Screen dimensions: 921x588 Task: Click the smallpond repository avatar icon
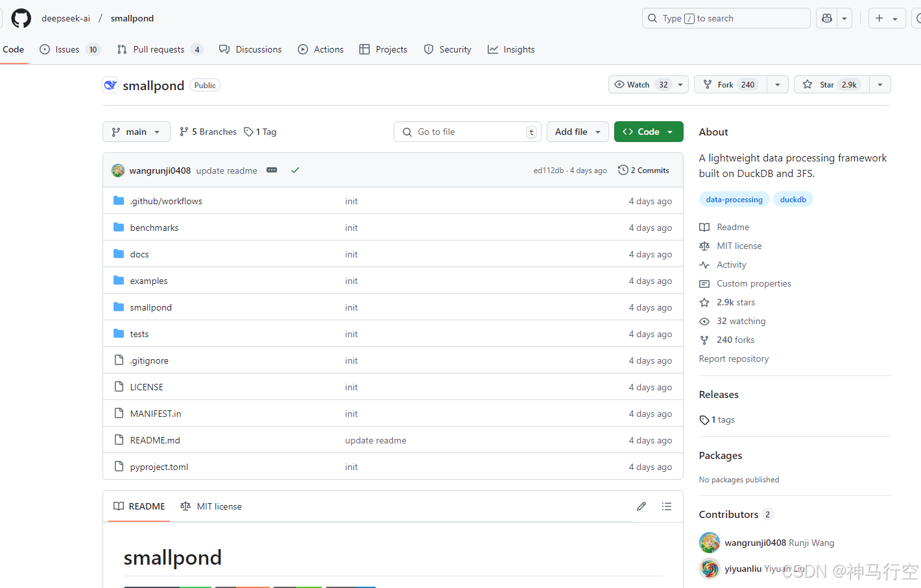[110, 85]
